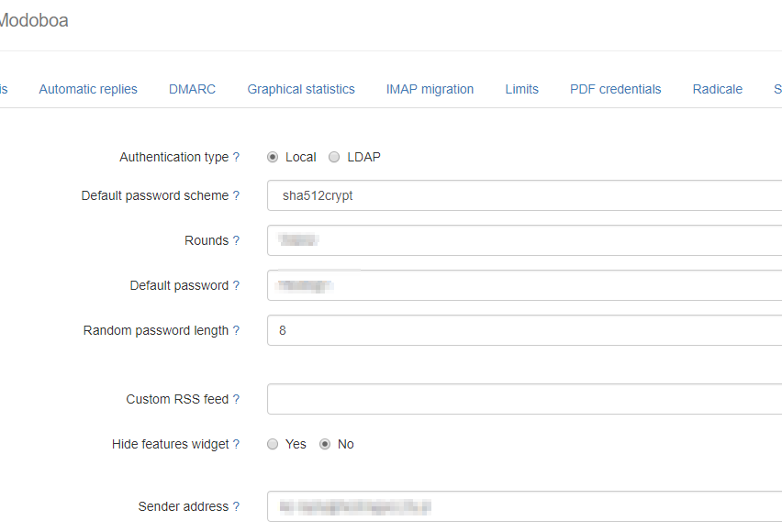Select Local authentication type

click(273, 157)
